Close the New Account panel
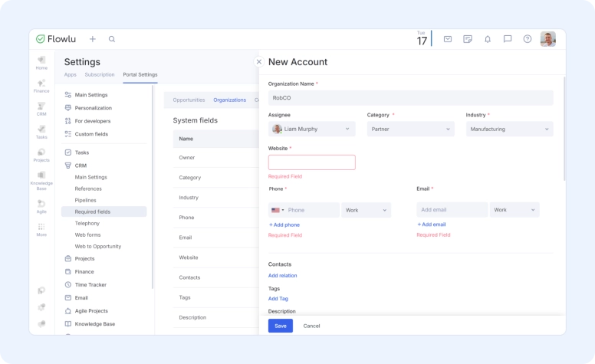Screen dimensions: 595x364 [259, 62]
